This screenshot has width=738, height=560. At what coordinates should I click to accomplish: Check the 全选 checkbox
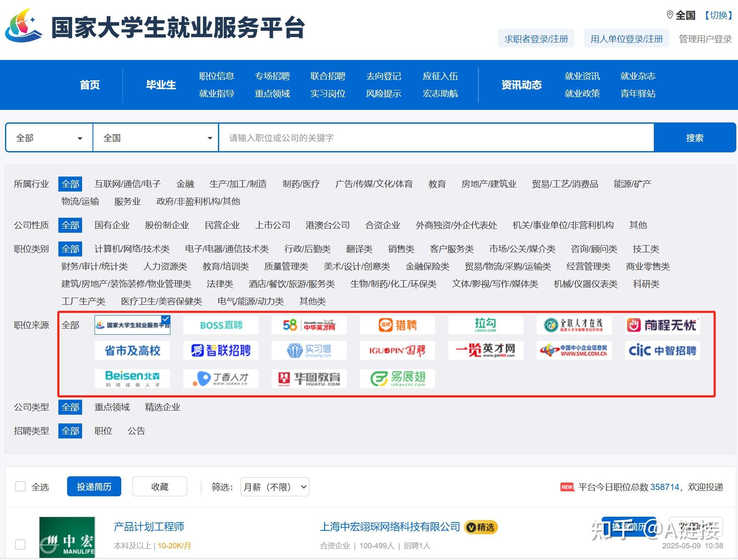click(20, 486)
